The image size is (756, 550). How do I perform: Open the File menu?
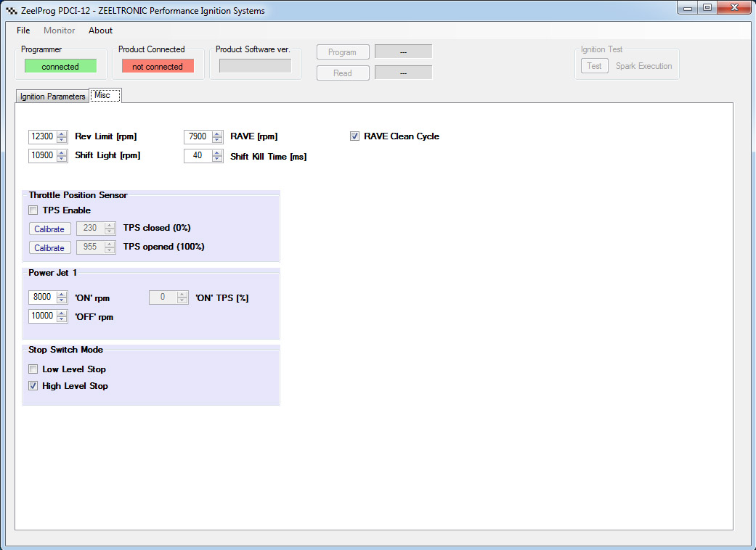[x=23, y=30]
